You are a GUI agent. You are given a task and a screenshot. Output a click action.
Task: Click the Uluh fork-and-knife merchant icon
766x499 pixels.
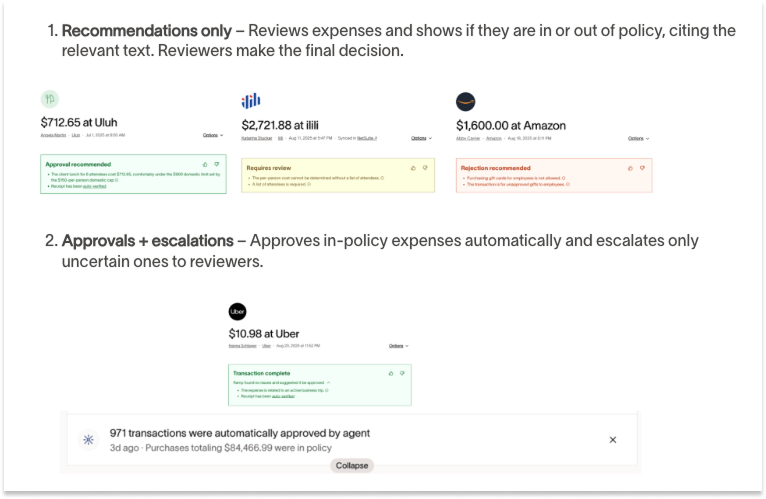pos(50,99)
